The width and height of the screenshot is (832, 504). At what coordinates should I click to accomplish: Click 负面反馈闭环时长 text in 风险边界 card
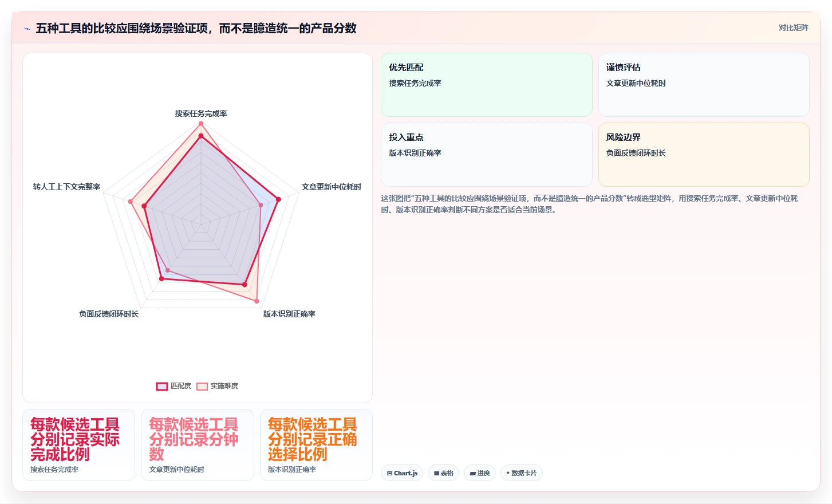[x=636, y=153]
